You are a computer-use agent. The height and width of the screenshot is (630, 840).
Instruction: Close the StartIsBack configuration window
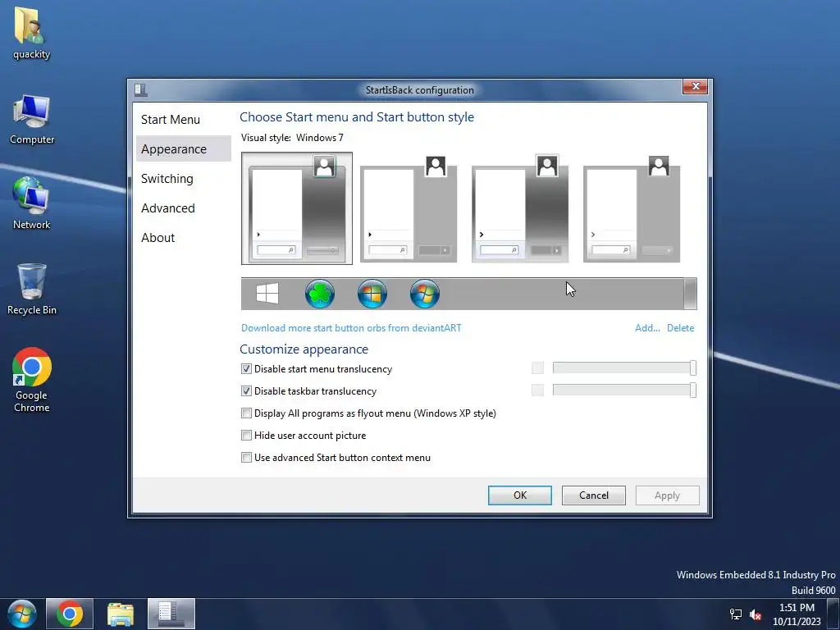pos(696,86)
